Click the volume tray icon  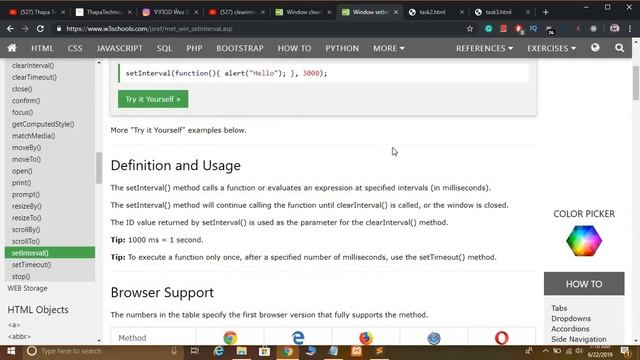(x=578, y=351)
